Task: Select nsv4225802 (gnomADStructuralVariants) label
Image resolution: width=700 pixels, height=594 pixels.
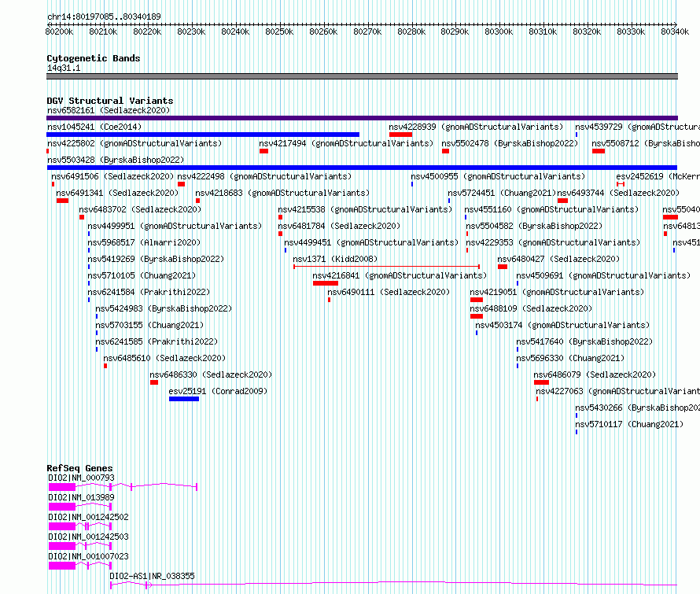Action: tap(134, 143)
